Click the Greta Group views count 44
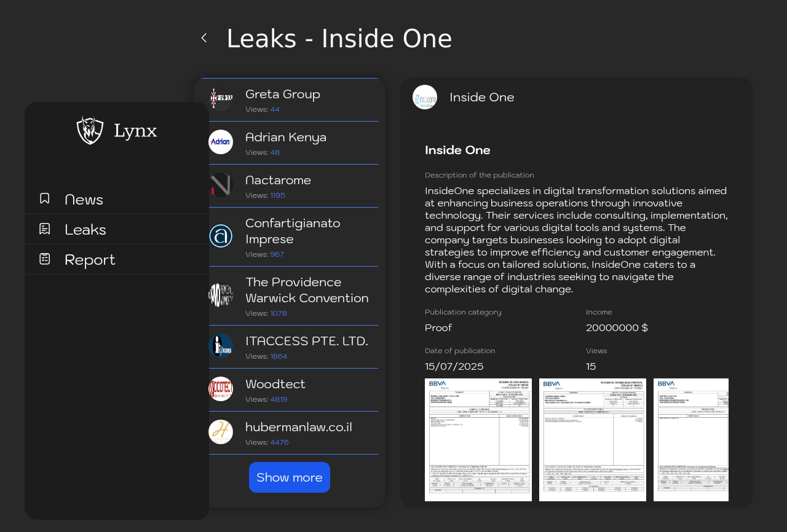Viewport: 787px width, 532px height. (275, 109)
